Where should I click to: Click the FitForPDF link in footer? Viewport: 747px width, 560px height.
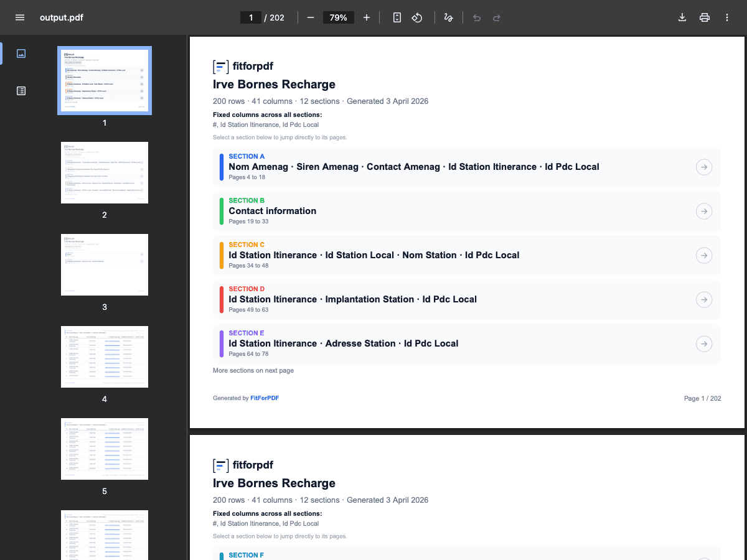click(265, 398)
